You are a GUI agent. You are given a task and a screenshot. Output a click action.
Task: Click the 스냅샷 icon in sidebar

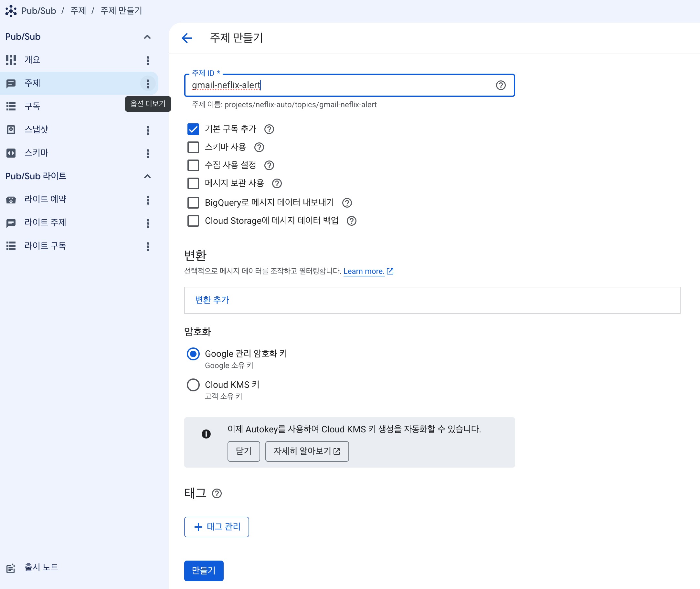coord(11,130)
